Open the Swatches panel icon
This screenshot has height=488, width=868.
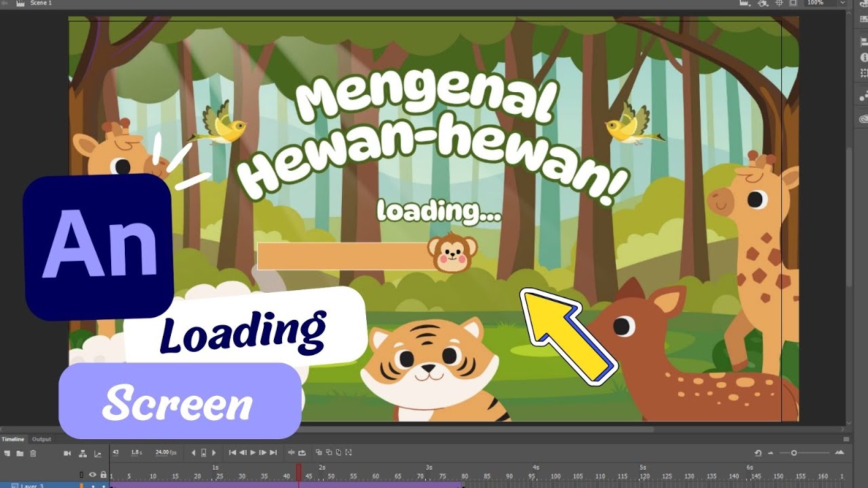[x=863, y=19]
